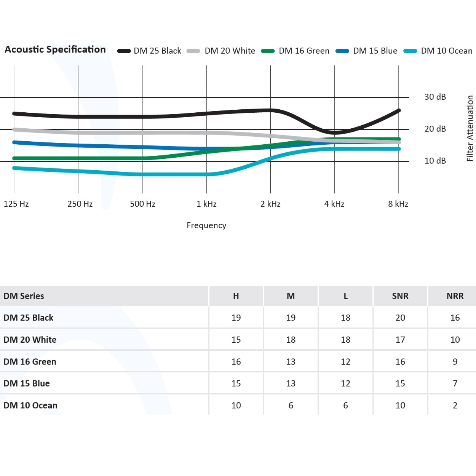Click the Acoustic Specification heading
The image size is (476, 476).
(55, 50)
